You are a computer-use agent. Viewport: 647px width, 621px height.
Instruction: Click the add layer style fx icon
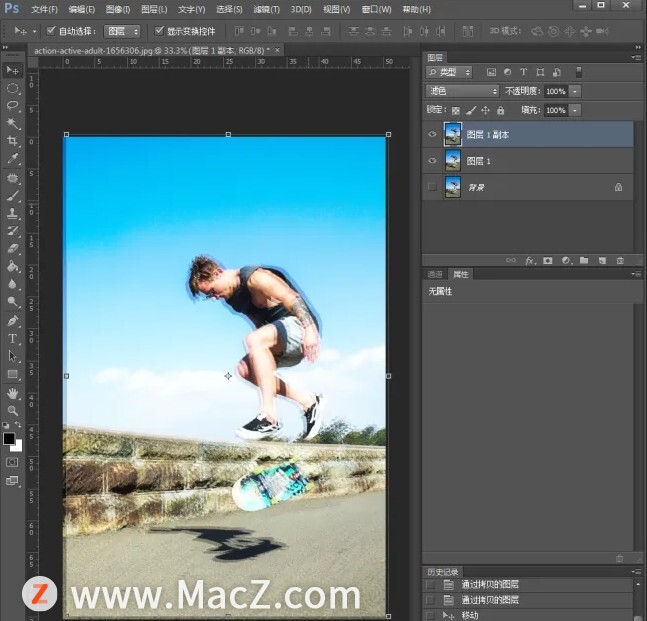[530, 261]
